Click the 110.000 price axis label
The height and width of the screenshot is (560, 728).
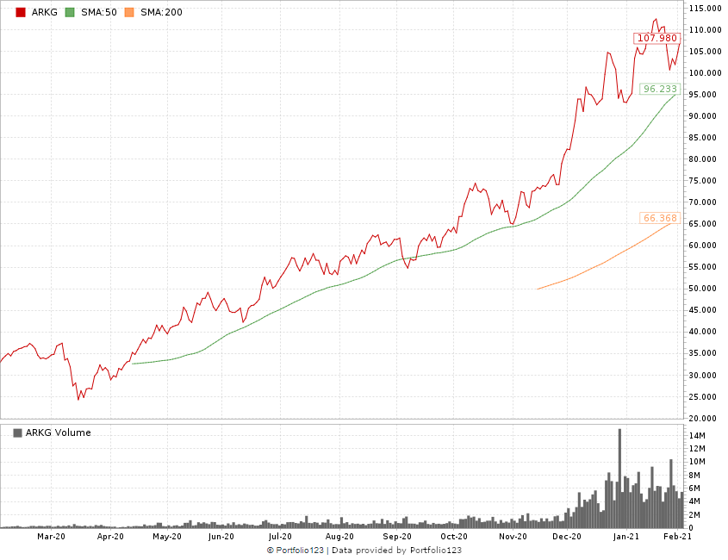pyautogui.click(x=706, y=29)
